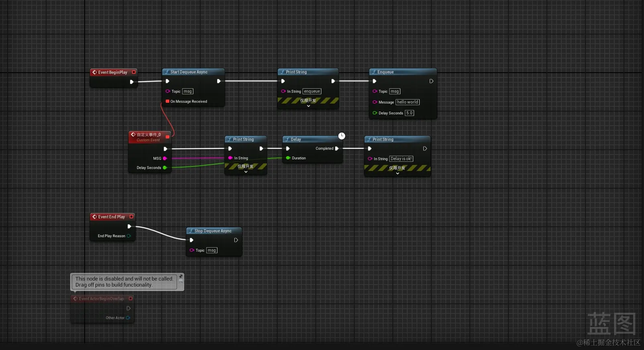
Task: Select Stop Dequeue Async node title
Action: click(x=213, y=231)
